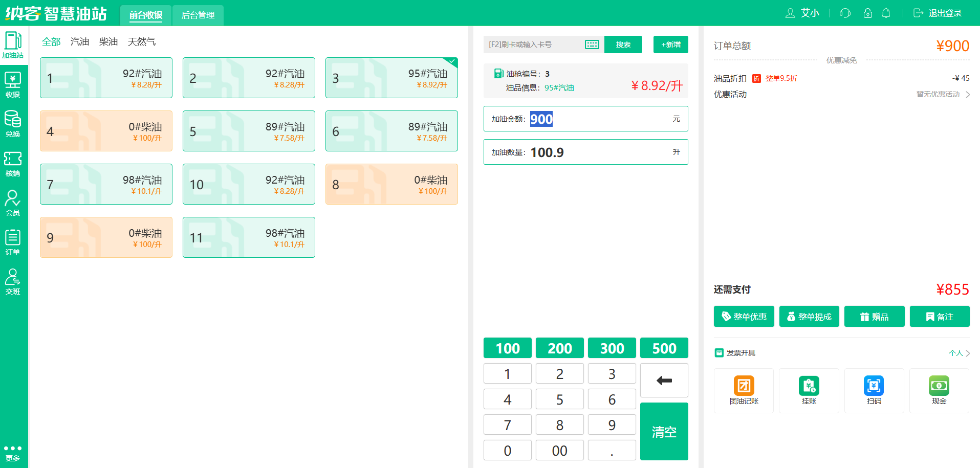Click the 加油数量 liters input field
Image resolution: width=980 pixels, height=468 pixels.
coord(586,152)
